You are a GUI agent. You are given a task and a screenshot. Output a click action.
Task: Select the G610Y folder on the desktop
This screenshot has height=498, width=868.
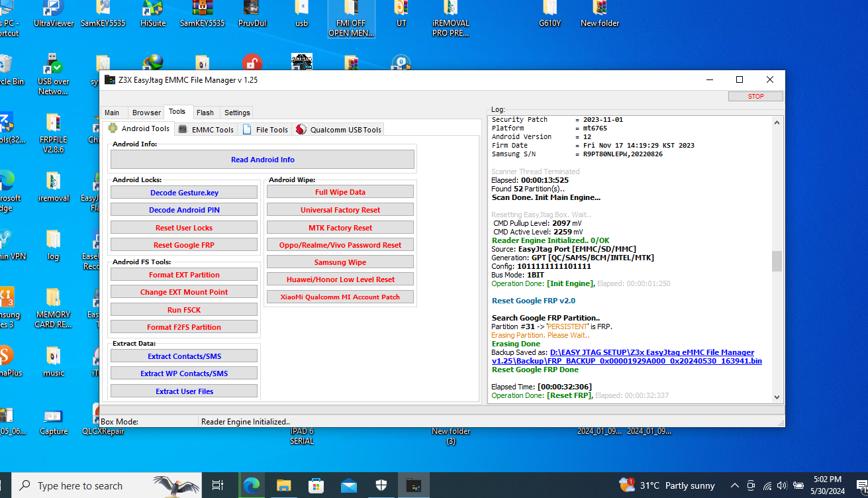[550, 13]
